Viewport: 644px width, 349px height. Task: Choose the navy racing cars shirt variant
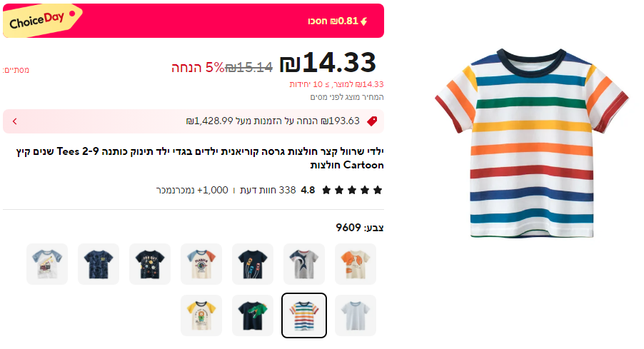(253, 264)
